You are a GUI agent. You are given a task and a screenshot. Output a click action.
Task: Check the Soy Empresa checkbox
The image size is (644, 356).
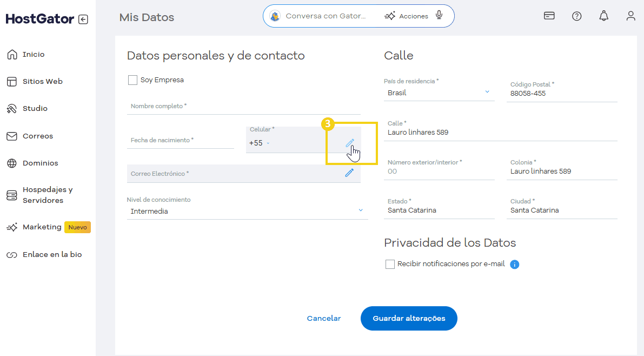[132, 80]
